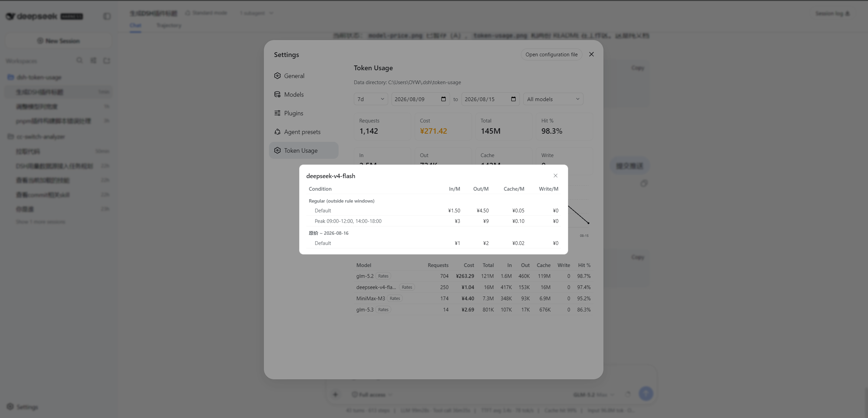The image size is (868, 418).
Task: Open the General settings section
Action: [304, 76]
